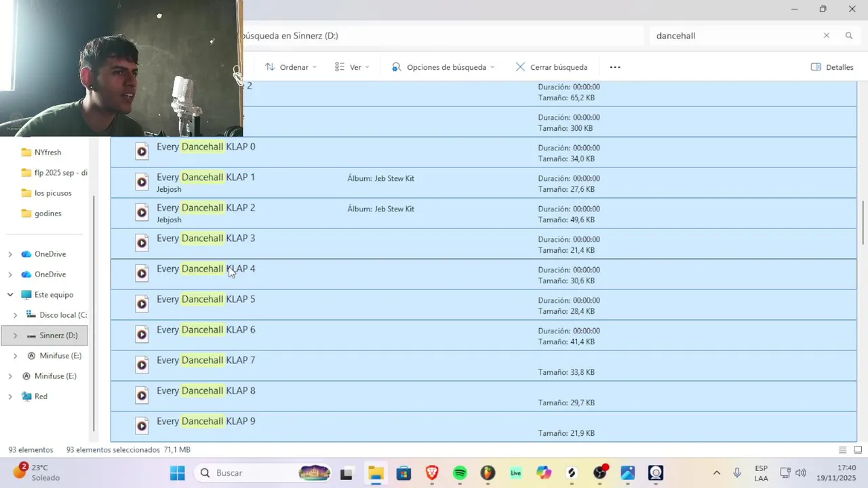Expand the first OneDrive tree node

point(10,254)
